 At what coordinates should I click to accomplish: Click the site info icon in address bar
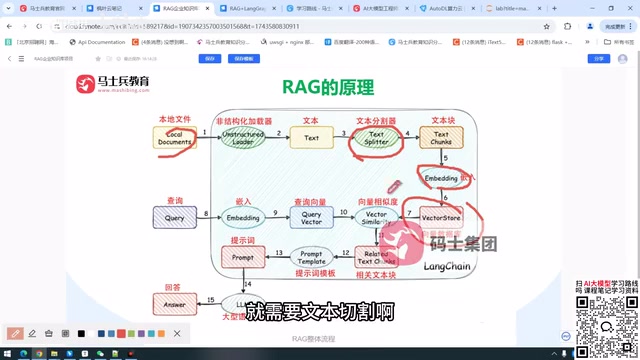coord(57,26)
